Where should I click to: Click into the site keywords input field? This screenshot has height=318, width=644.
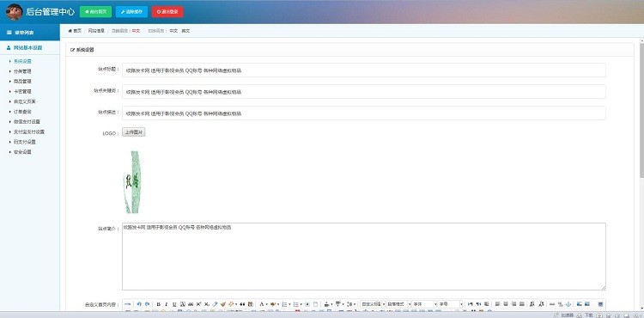click(x=364, y=92)
